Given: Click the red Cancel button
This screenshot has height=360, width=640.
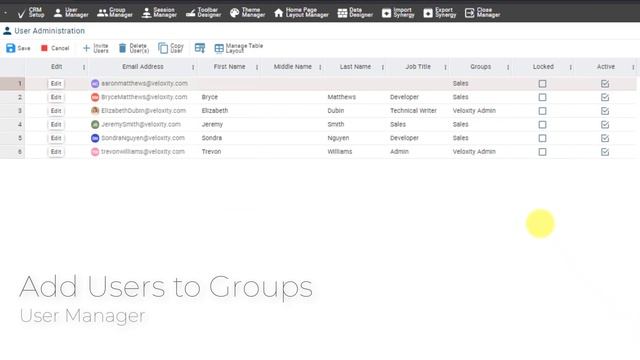Looking at the screenshot, I should click(55, 48).
